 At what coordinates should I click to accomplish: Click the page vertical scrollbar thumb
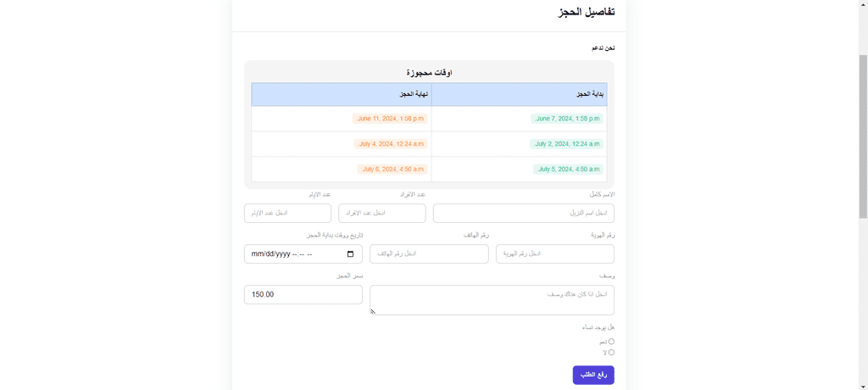point(863,136)
